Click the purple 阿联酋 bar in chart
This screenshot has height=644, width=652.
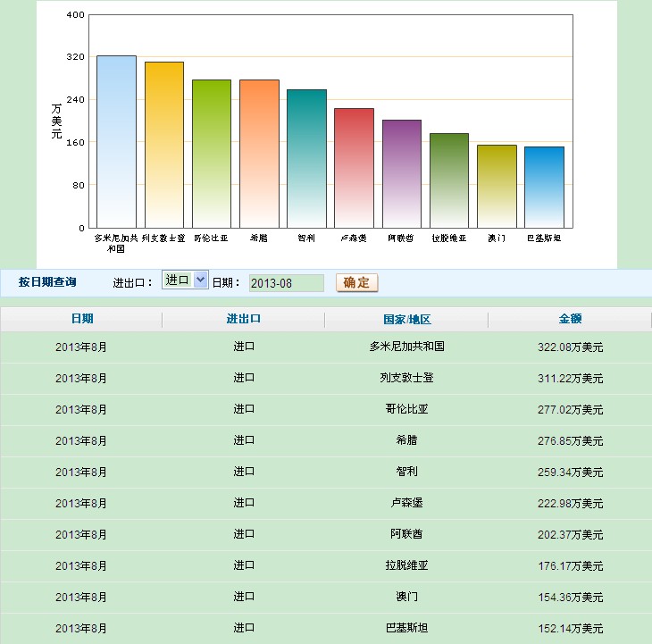(x=402, y=174)
